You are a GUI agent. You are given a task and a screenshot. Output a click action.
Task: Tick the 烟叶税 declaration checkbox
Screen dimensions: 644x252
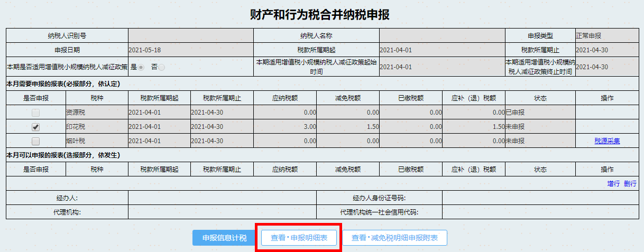point(35,141)
